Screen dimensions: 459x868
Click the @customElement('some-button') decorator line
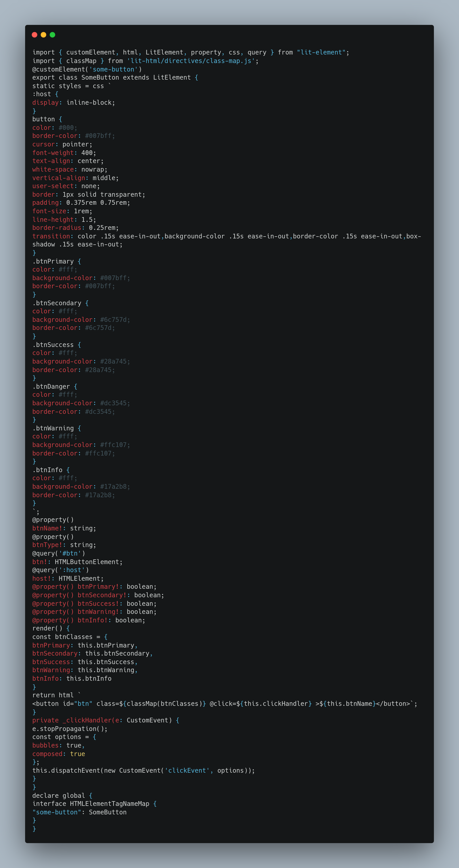[87, 69]
